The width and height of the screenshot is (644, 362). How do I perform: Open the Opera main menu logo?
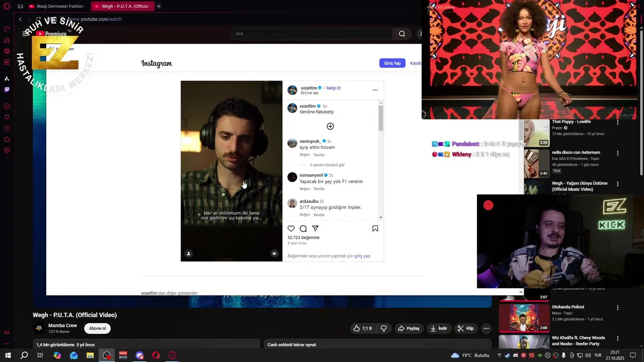click(7, 7)
